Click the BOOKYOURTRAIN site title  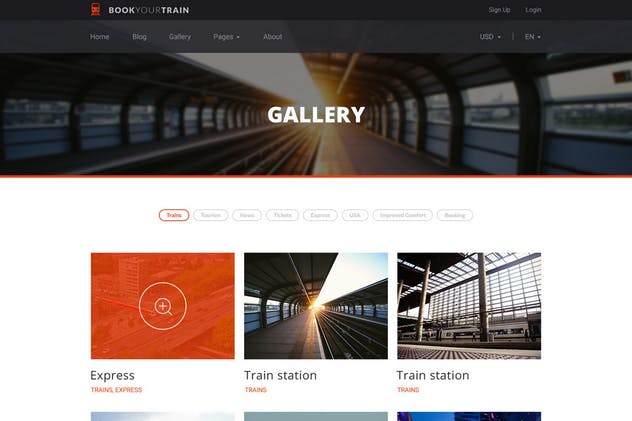pos(149,10)
